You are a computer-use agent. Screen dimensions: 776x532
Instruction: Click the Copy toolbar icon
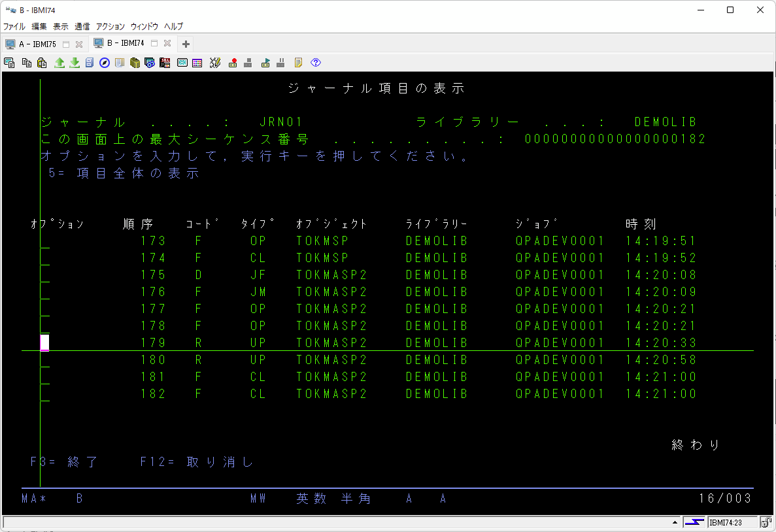pyautogui.click(x=27, y=63)
